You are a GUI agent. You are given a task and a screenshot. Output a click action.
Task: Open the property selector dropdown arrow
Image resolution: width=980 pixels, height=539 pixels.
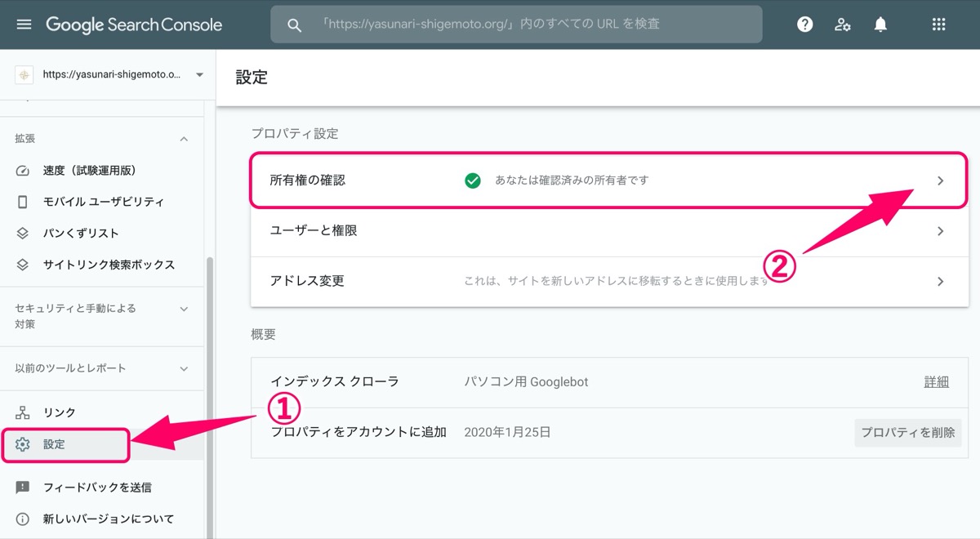pyautogui.click(x=199, y=75)
